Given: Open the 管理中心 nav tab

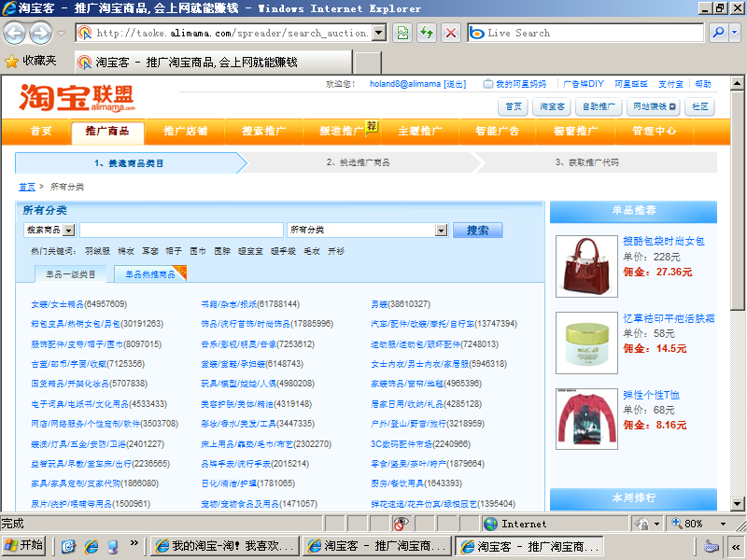Looking at the screenshot, I should point(655,131).
